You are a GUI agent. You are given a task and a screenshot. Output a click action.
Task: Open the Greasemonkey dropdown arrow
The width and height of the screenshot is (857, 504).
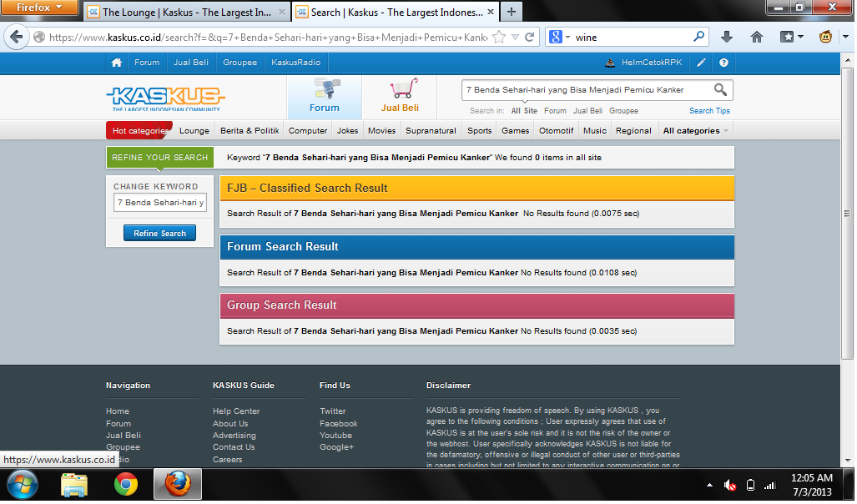pos(845,38)
